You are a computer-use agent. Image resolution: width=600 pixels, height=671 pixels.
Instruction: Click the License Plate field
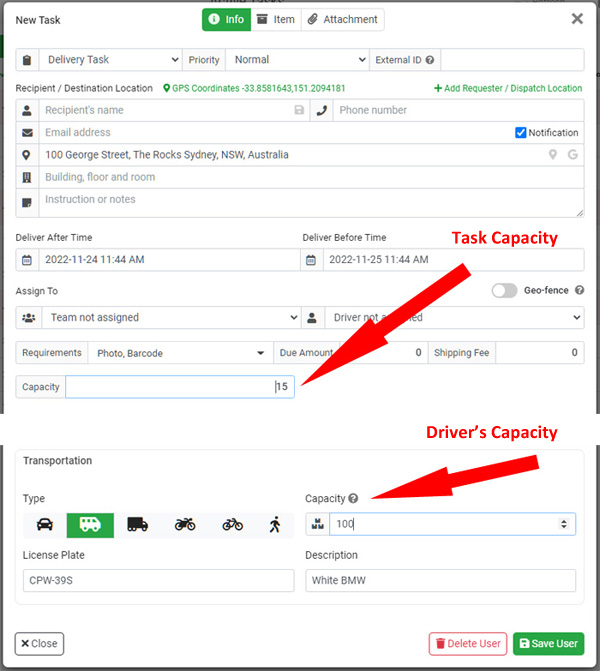coord(159,580)
